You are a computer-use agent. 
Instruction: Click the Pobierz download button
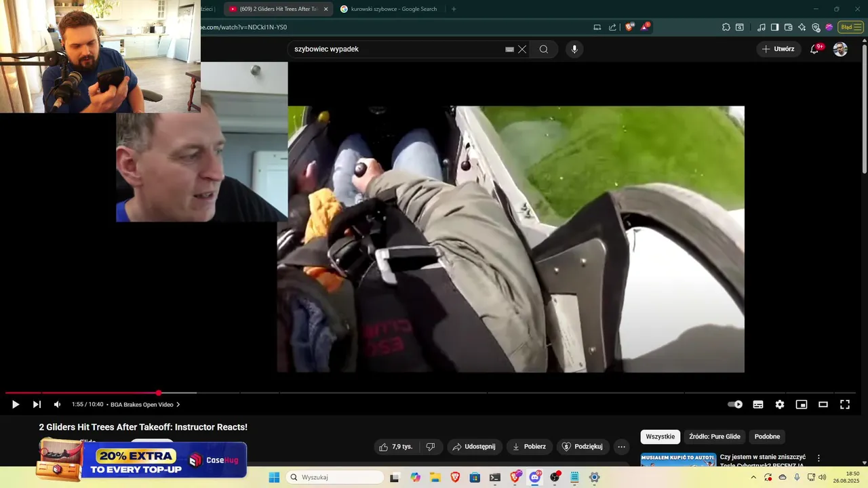tap(529, 447)
